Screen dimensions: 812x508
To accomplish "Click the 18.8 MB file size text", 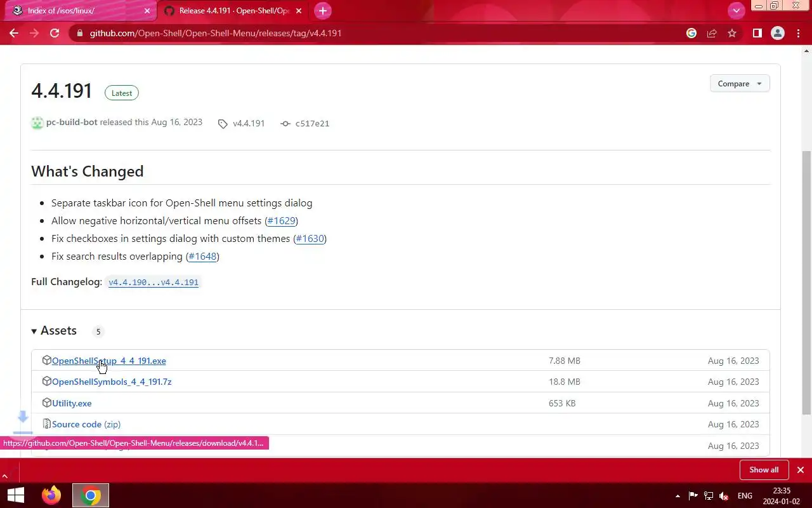I will tap(565, 382).
